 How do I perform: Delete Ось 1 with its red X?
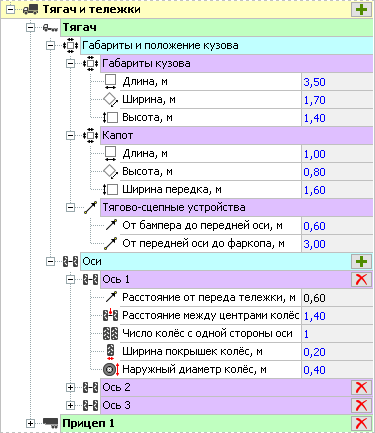362,279
